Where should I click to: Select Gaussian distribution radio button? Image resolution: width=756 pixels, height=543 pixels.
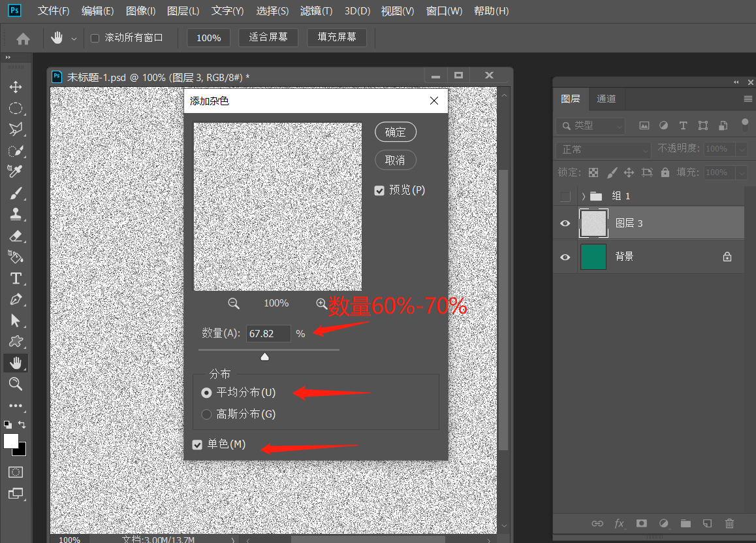(206, 414)
